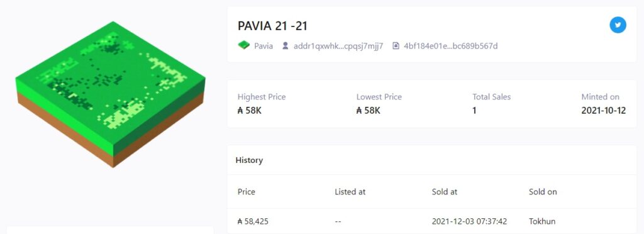The image size is (644, 234).
Task: Click the PAVIA 21 -21 title
Action: [272, 26]
